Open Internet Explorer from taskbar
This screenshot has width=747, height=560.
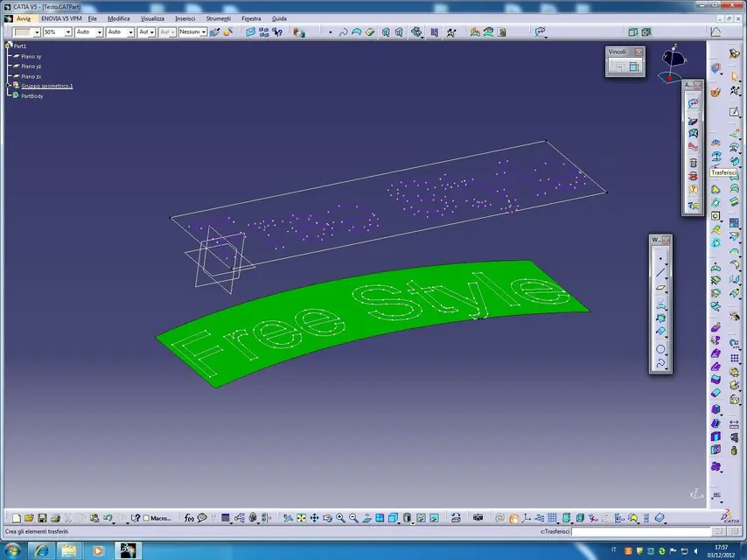pos(41,551)
